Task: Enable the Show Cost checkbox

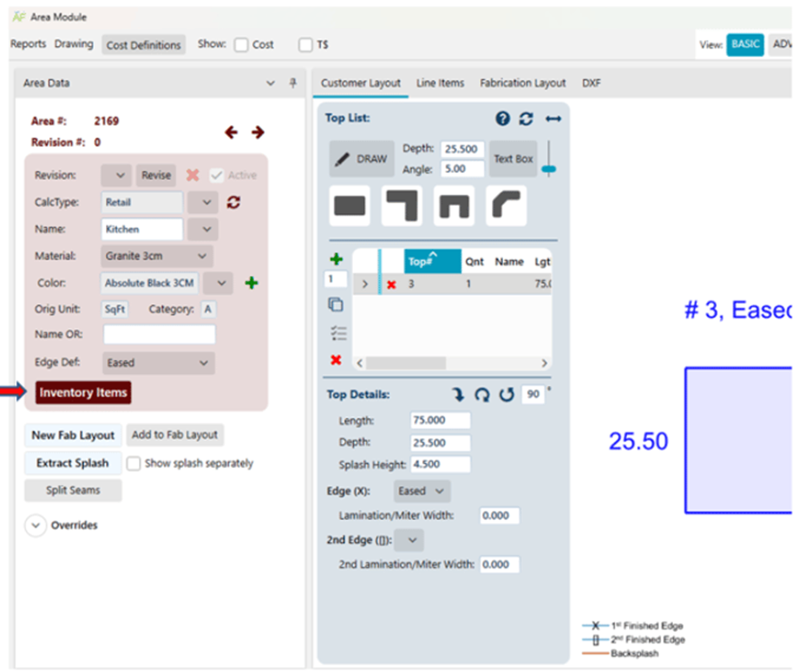Action: [x=242, y=45]
